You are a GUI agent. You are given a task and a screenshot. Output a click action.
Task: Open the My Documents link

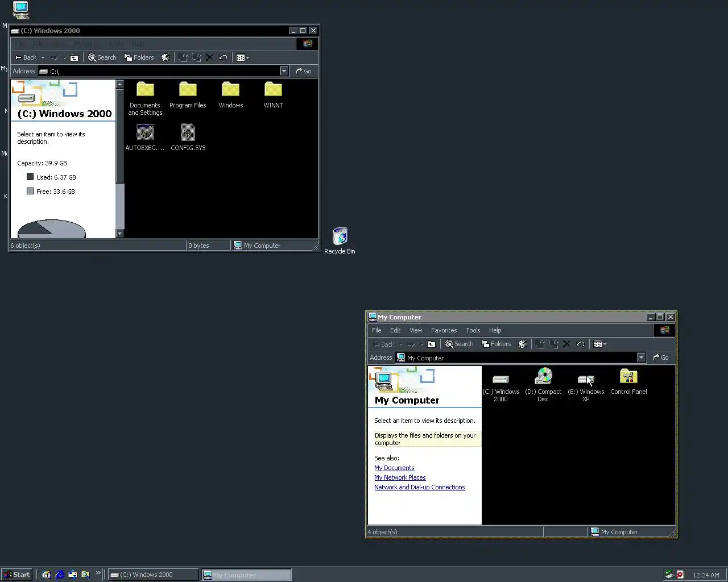coord(394,468)
